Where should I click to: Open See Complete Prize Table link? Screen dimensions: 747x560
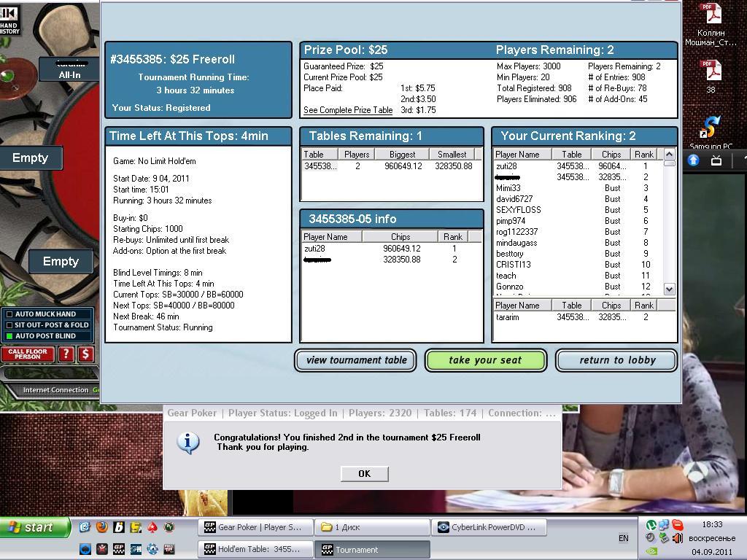348,110
